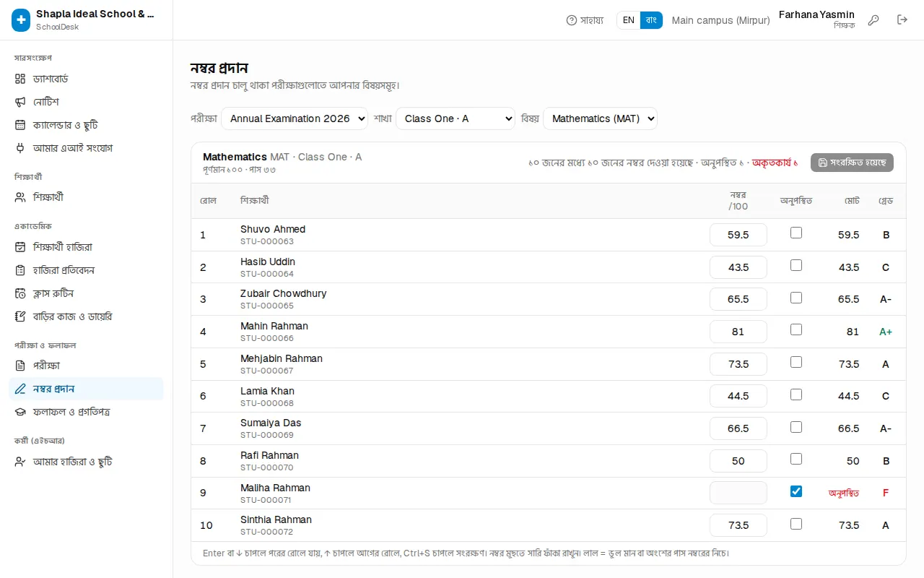The image size is (924, 578).
Task: Click Main campus (Mirpur) label
Action: coord(721,20)
